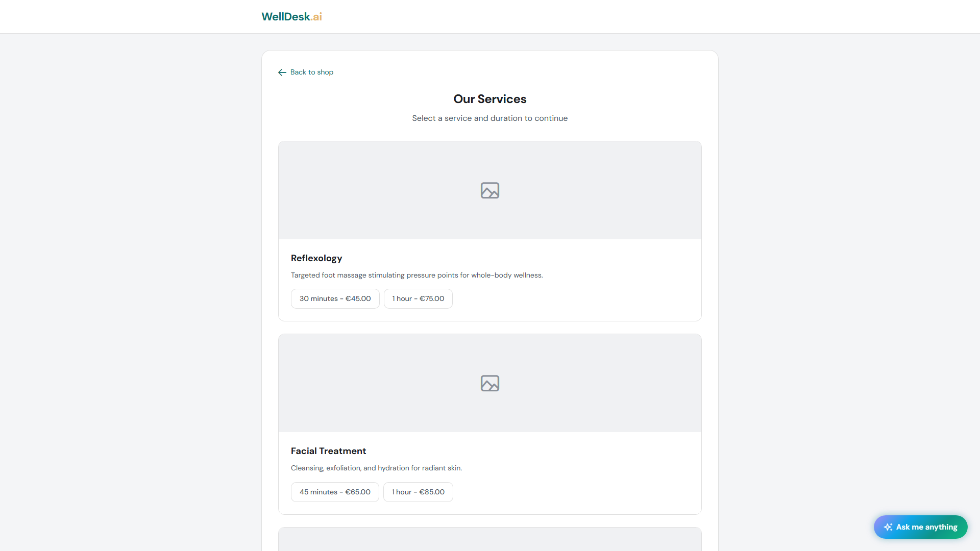Click the Facial Treatment service title
The height and width of the screenshot is (551, 980).
[x=328, y=451]
